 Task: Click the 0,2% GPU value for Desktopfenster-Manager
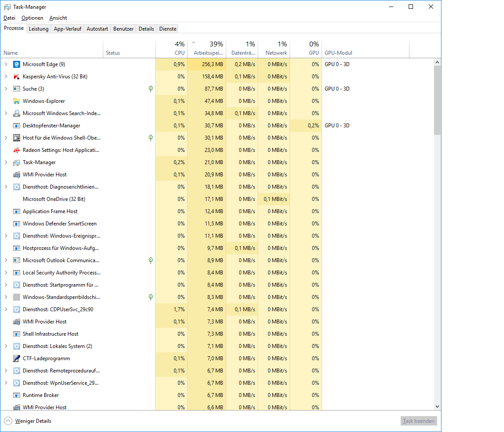click(x=313, y=126)
